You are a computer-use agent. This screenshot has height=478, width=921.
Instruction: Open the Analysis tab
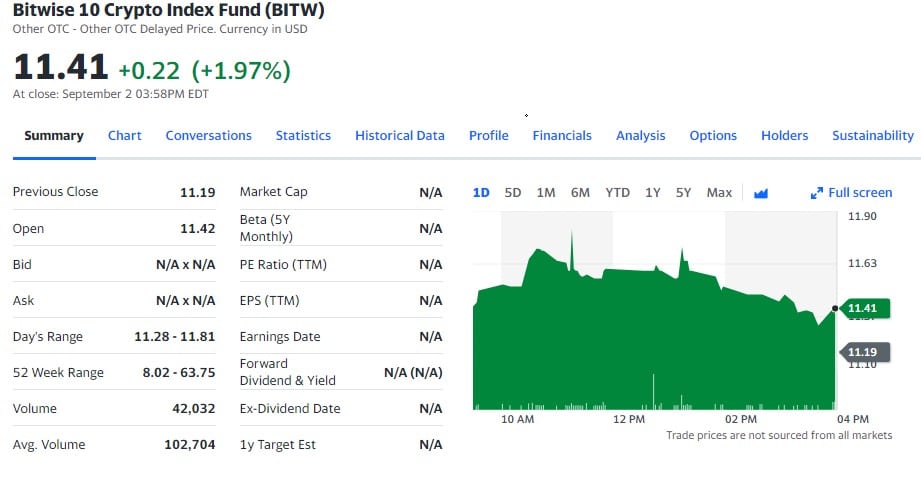641,136
